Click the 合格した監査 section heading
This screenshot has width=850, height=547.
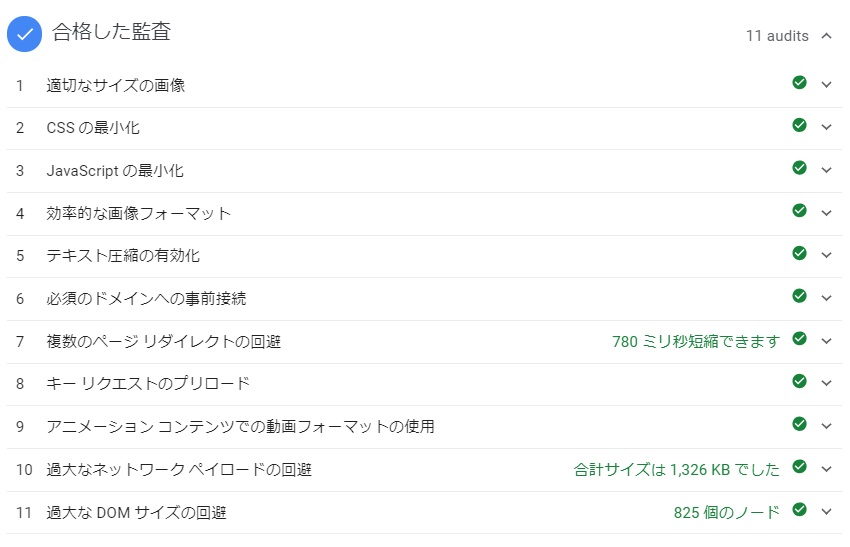[112, 31]
